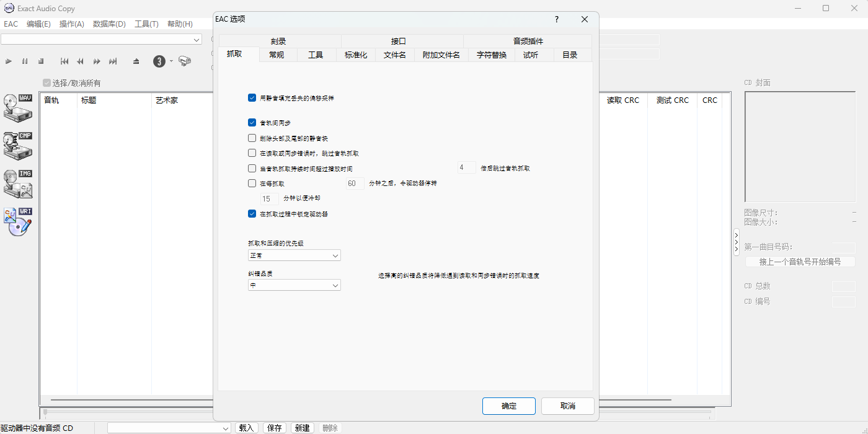This screenshot has height=434, width=868.
Task: Click the grey device icon after number 3
Action: 185,61
